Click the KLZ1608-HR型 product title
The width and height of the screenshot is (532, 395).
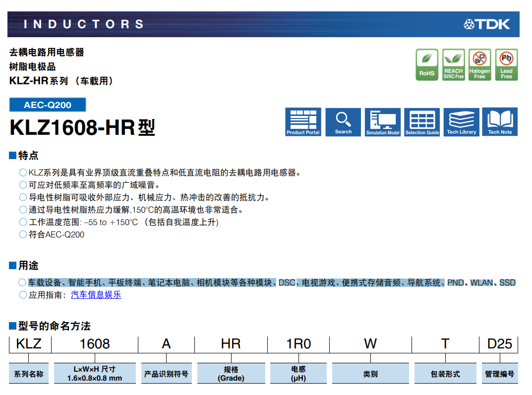point(82,128)
